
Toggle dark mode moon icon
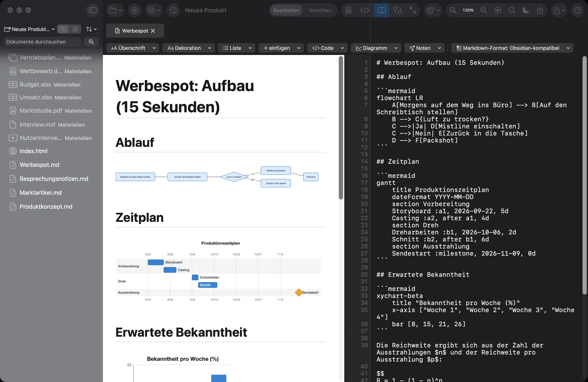coord(526,10)
